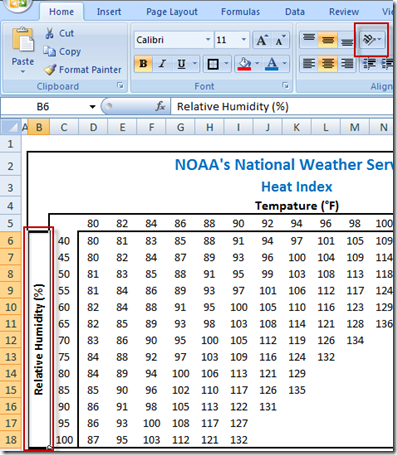397x455 pixels.
Task: Open the font size 11 dropdown
Action: [244, 40]
